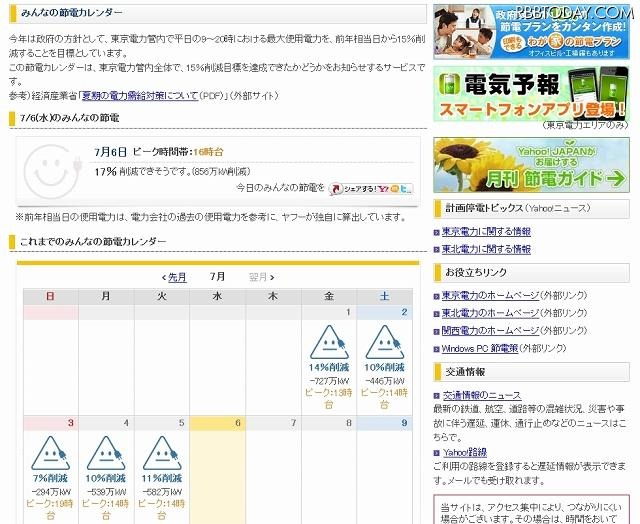Image resolution: width=640 pixels, height=524 pixels.
Task: Click the 14%削減 text on July 1
Action: tap(329, 367)
